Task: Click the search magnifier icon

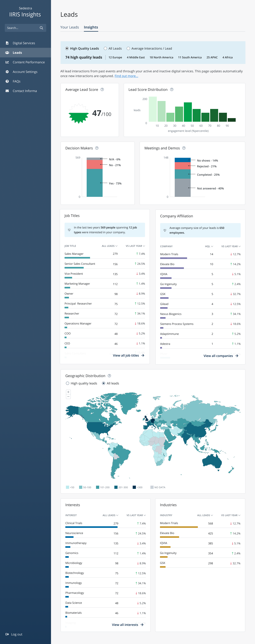Action: click(41, 28)
